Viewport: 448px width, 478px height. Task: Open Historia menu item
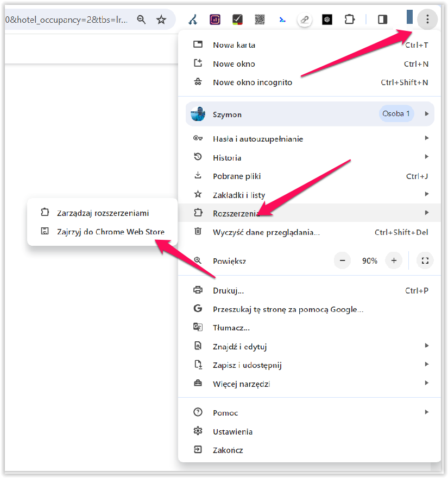(310, 157)
